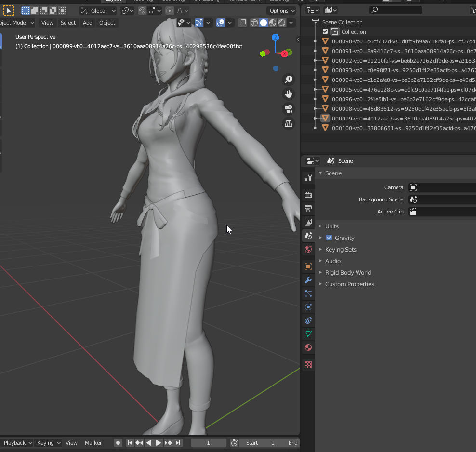Open the proportional editing falloff dropdown
Viewport: 476px width, 452px height.
pyautogui.click(x=182, y=11)
